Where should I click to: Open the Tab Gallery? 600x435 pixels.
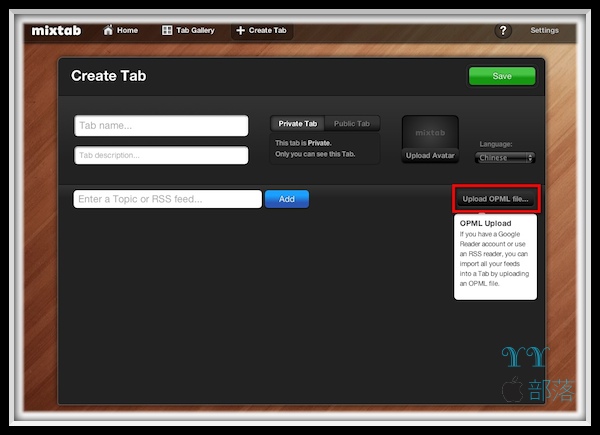pos(188,30)
